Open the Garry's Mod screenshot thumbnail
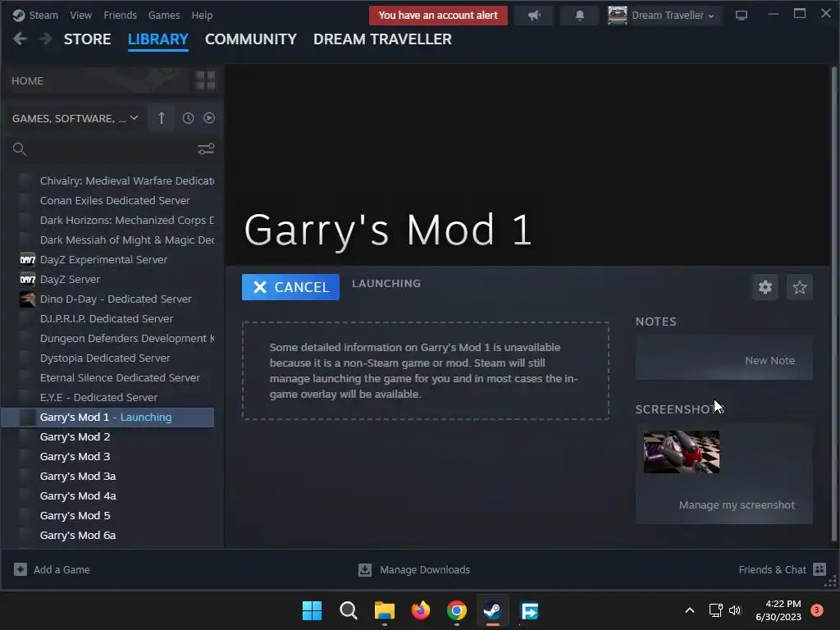 click(682, 452)
